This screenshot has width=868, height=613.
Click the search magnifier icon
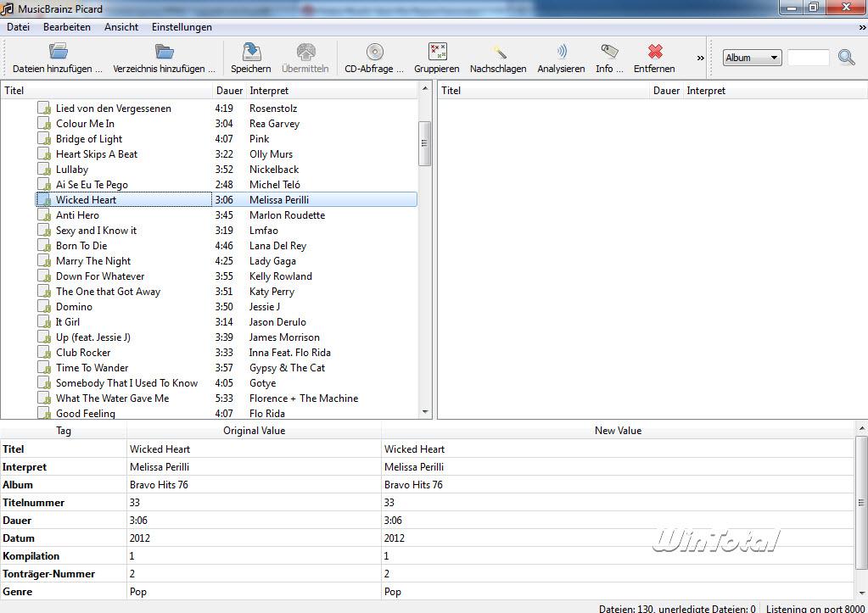point(846,57)
